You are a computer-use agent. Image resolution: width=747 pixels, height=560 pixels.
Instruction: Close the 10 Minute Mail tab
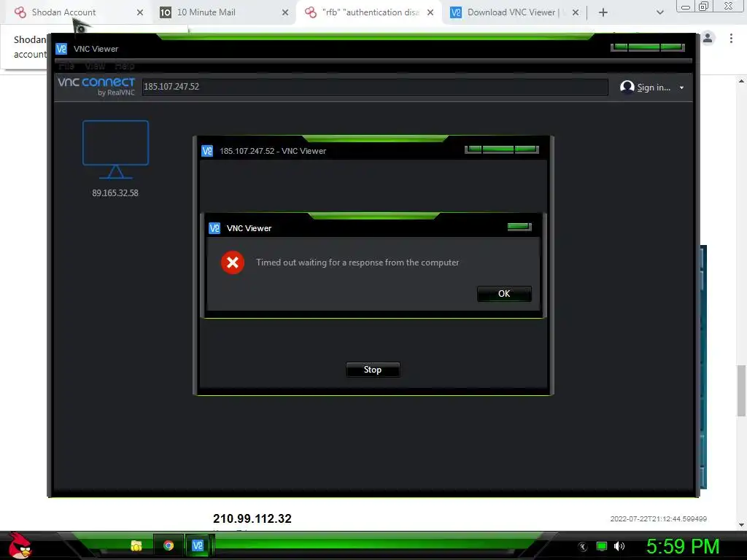coord(285,12)
